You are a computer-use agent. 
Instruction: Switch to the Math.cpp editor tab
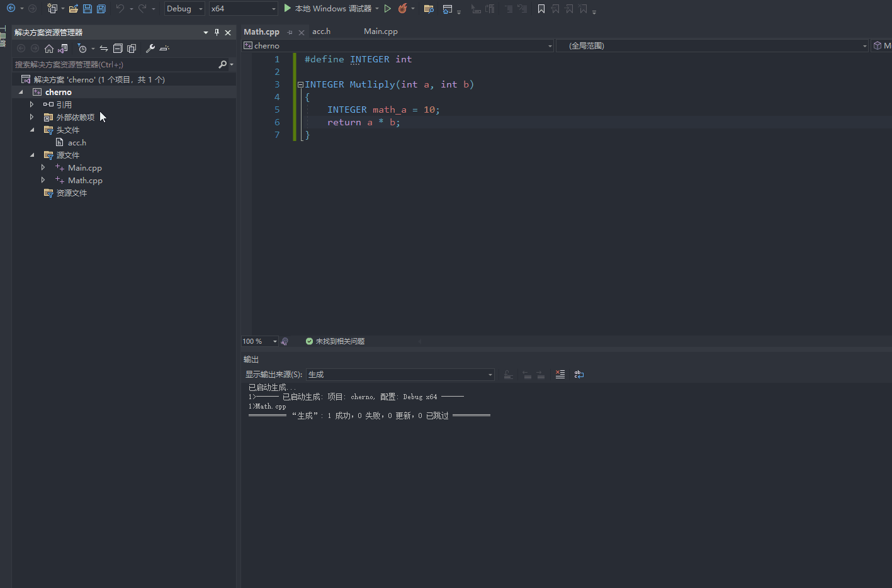coord(261,31)
